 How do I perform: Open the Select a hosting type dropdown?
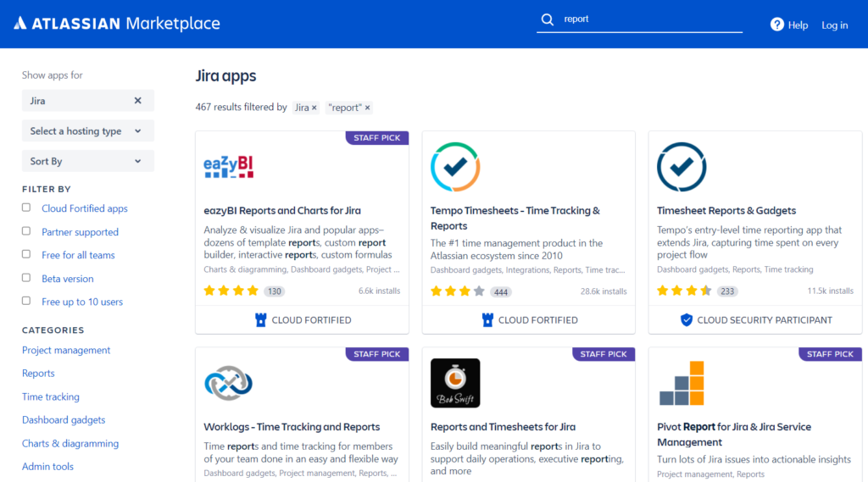tap(88, 131)
